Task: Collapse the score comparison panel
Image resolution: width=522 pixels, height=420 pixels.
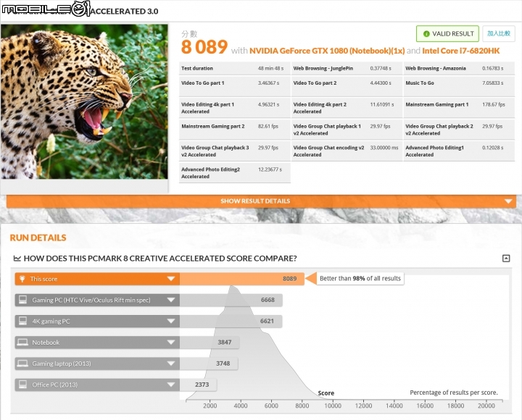Action: tap(506, 259)
